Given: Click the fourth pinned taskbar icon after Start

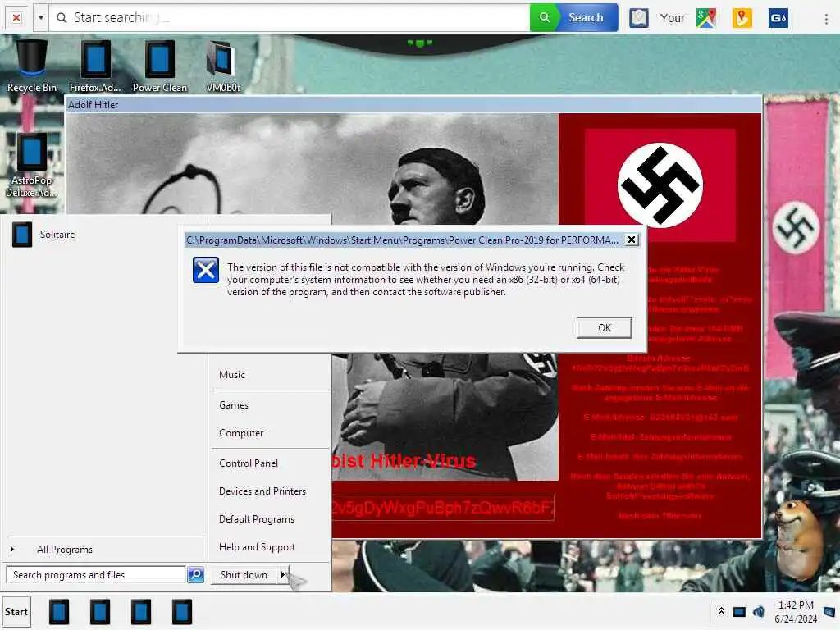Looking at the screenshot, I should pyautogui.click(x=182, y=612).
